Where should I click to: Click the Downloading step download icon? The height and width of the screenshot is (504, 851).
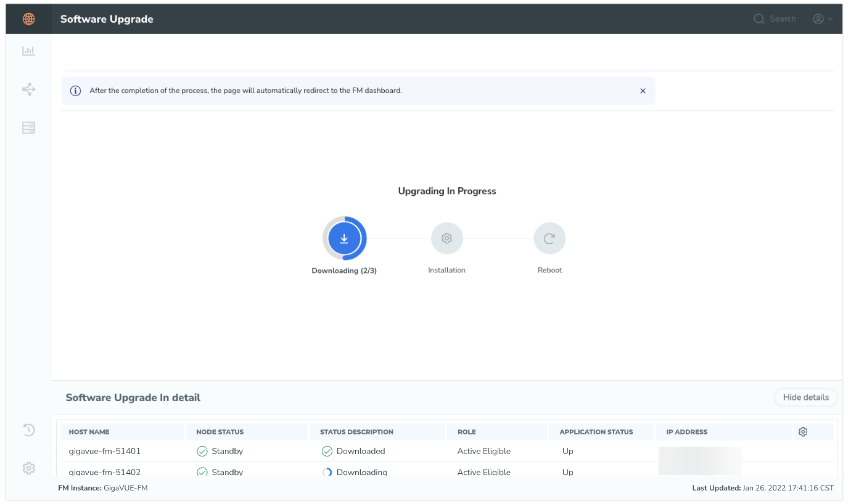pyautogui.click(x=344, y=238)
